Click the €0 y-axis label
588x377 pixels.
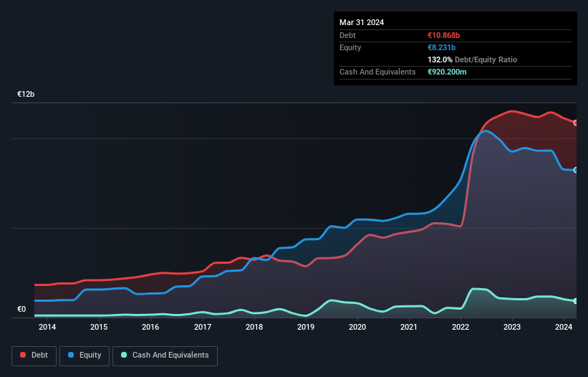pyautogui.click(x=21, y=309)
